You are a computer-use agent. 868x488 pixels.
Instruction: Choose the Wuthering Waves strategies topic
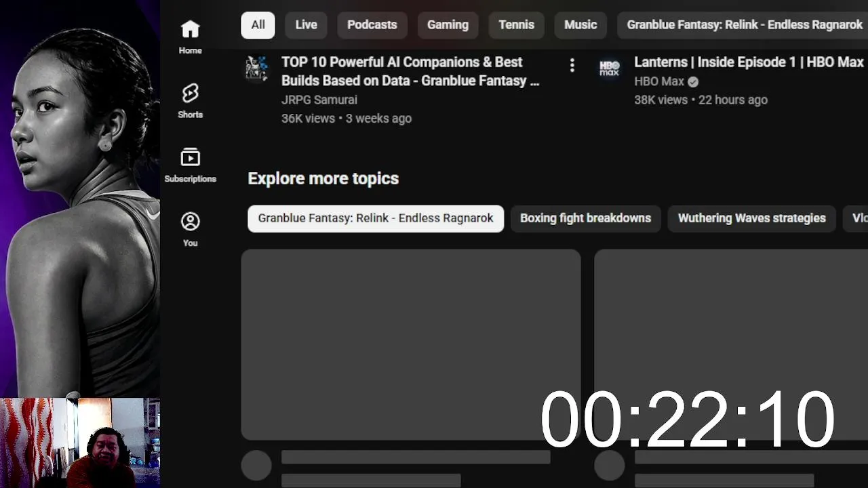coord(751,218)
